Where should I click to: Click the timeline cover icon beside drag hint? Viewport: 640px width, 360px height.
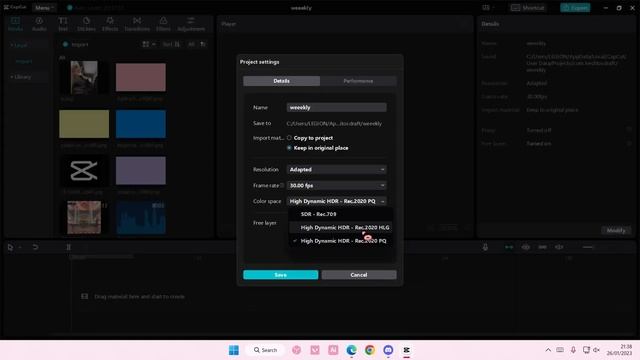click(x=84, y=296)
